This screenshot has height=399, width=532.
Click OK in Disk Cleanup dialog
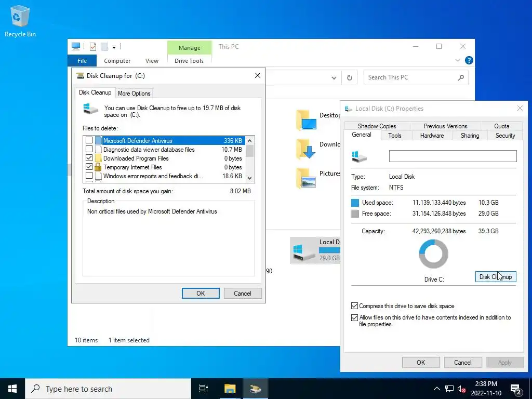coord(201,294)
